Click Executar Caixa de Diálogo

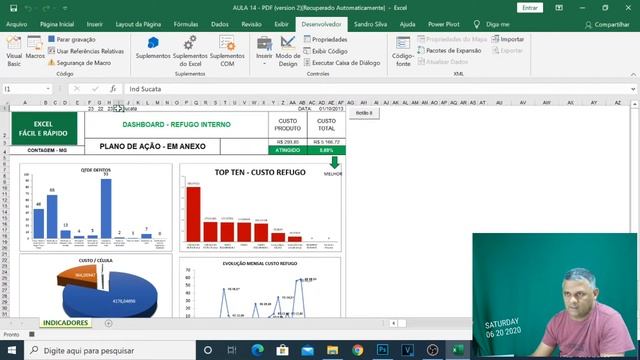[342, 63]
